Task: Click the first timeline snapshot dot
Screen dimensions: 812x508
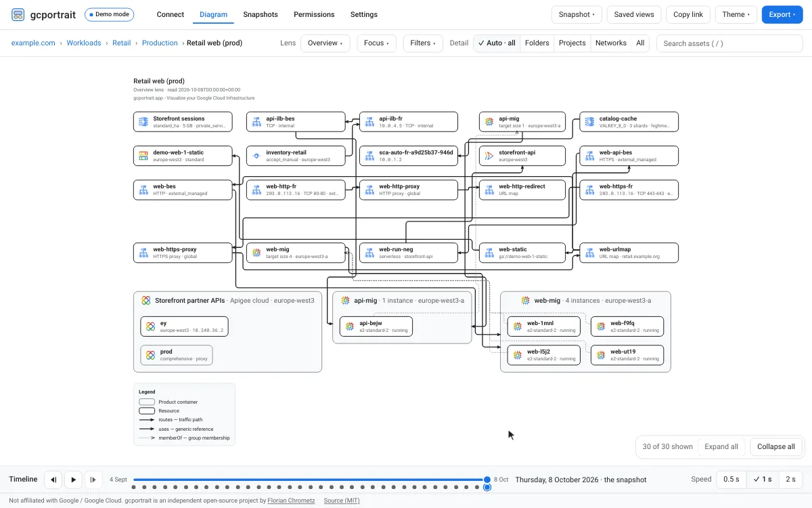Action: pyautogui.click(x=134, y=487)
